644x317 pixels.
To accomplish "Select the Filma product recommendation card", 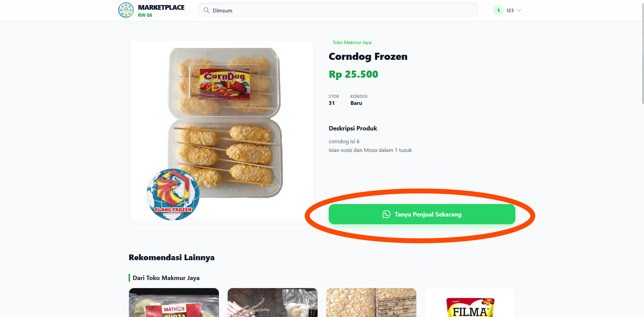I will pos(470,303).
